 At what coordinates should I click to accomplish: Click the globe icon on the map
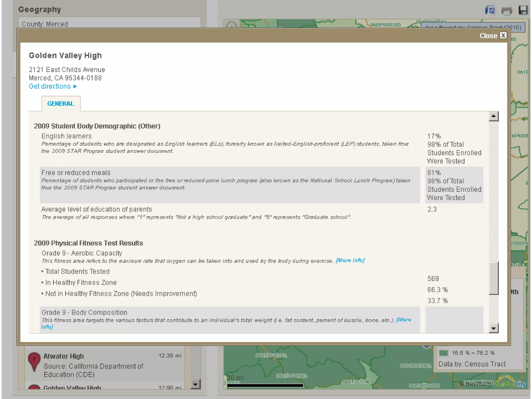click(231, 25)
